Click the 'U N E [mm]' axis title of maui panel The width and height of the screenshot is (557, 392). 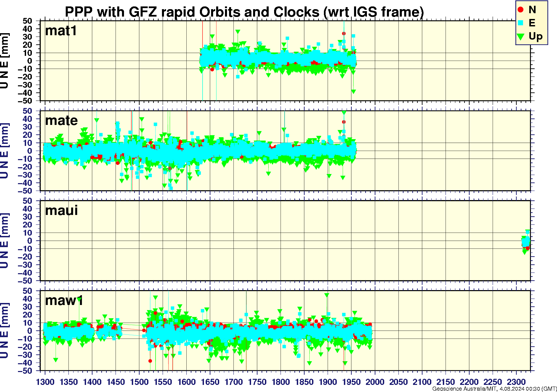click(4, 241)
